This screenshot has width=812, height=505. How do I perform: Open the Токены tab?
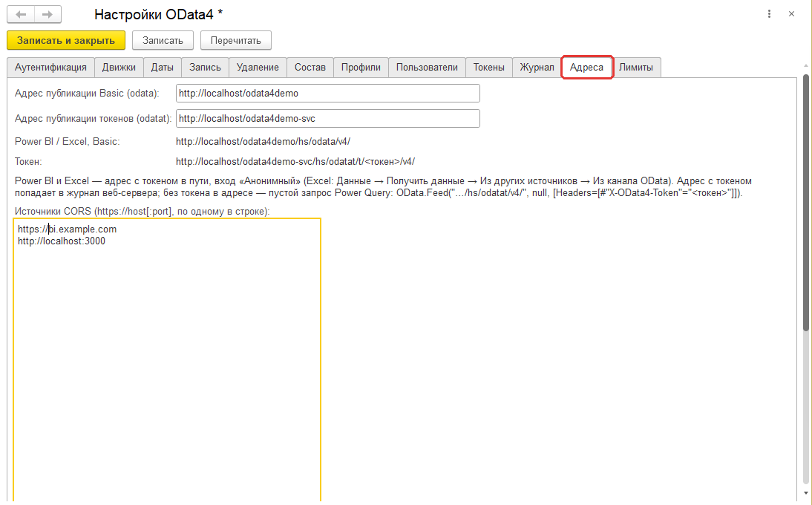(489, 68)
